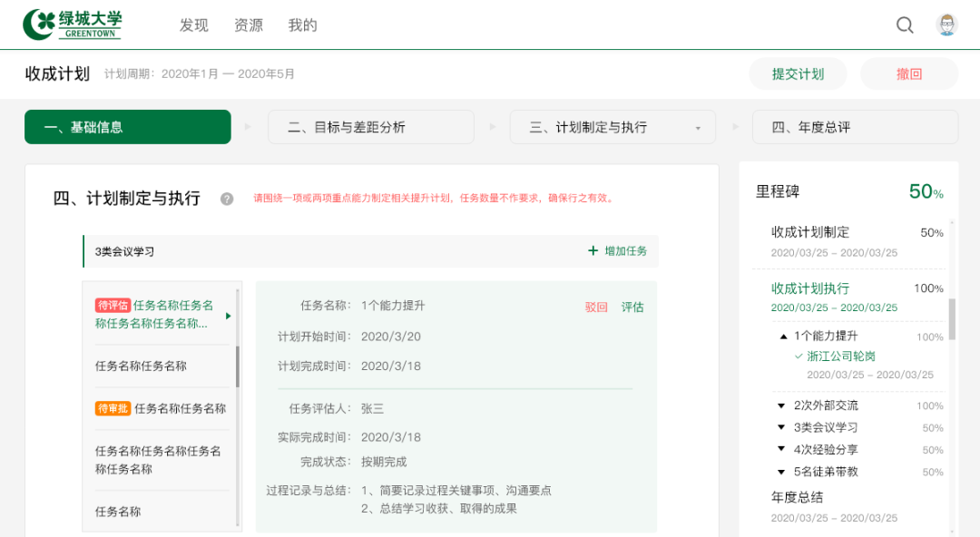Click the checkmark next to 浙江公司轮岗
The image size is (980, 537).
(x=799, y=356)
